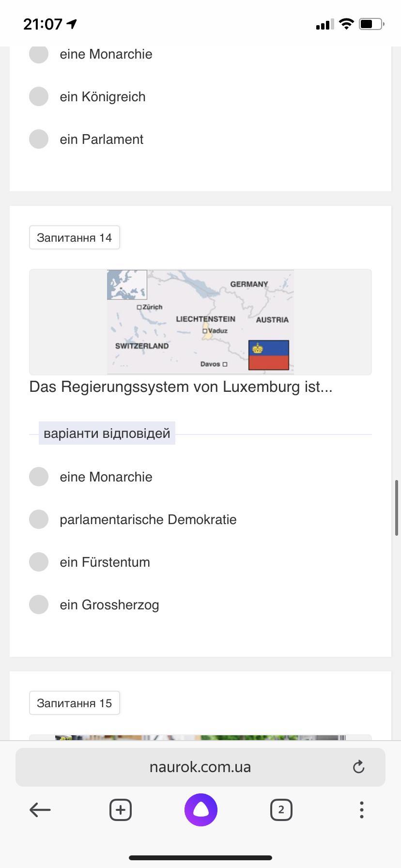401x868 pixels.
Task: Select 'eine Monarchie' under question 14
Action: 39,477
